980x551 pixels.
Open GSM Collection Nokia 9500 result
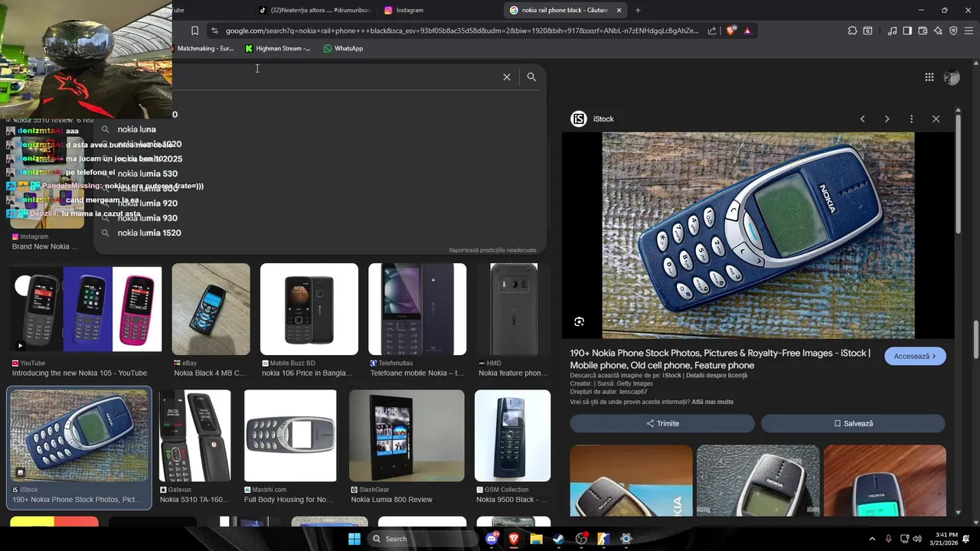pyautogui.click(x=512, y=436)
